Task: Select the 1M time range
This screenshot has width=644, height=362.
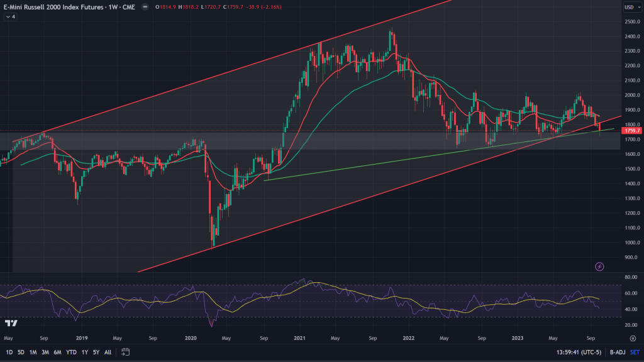Action: pos(33,352)
